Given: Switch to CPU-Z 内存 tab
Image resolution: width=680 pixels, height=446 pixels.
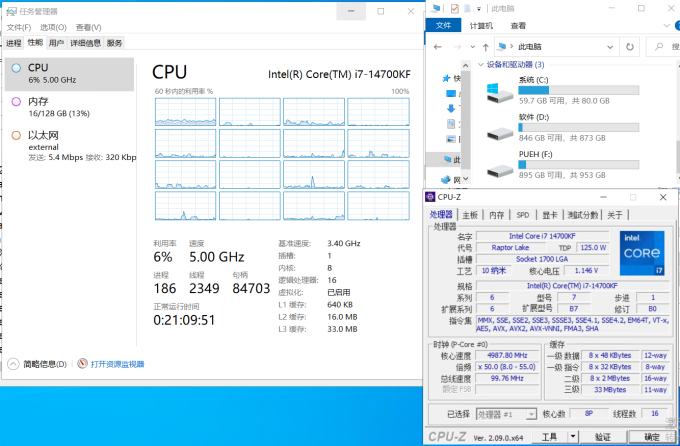Looking at the screenshot, I should point(496,215).
